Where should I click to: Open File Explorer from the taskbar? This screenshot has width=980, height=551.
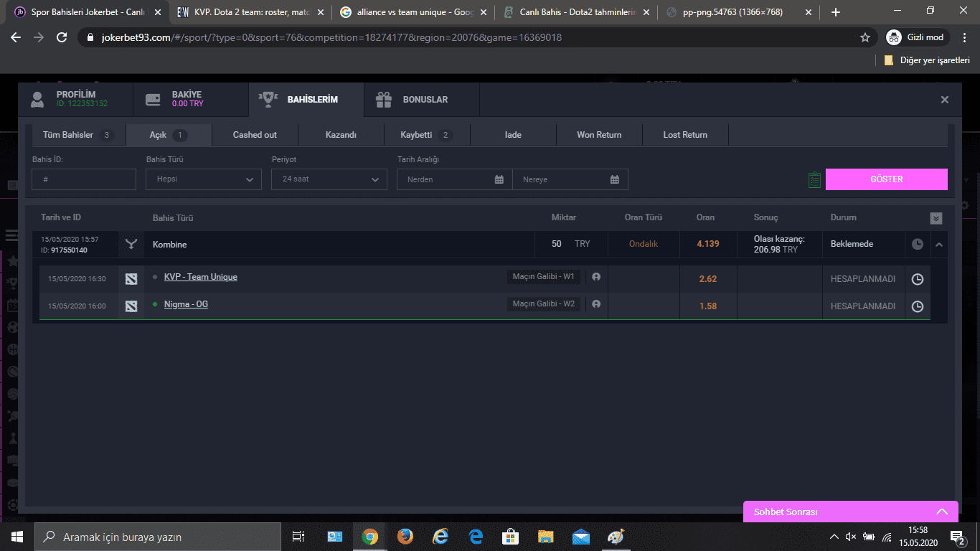point(546,537)
